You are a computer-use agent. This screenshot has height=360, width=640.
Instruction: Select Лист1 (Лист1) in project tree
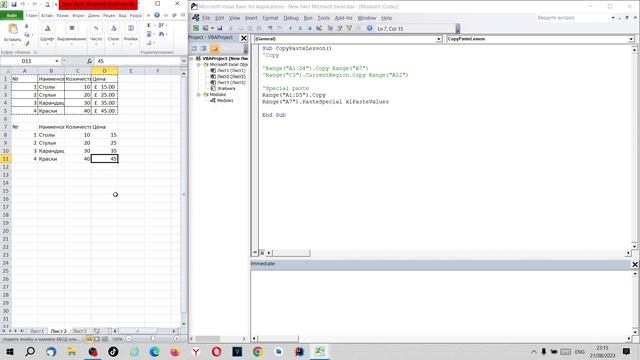click(x=231, y=71)
